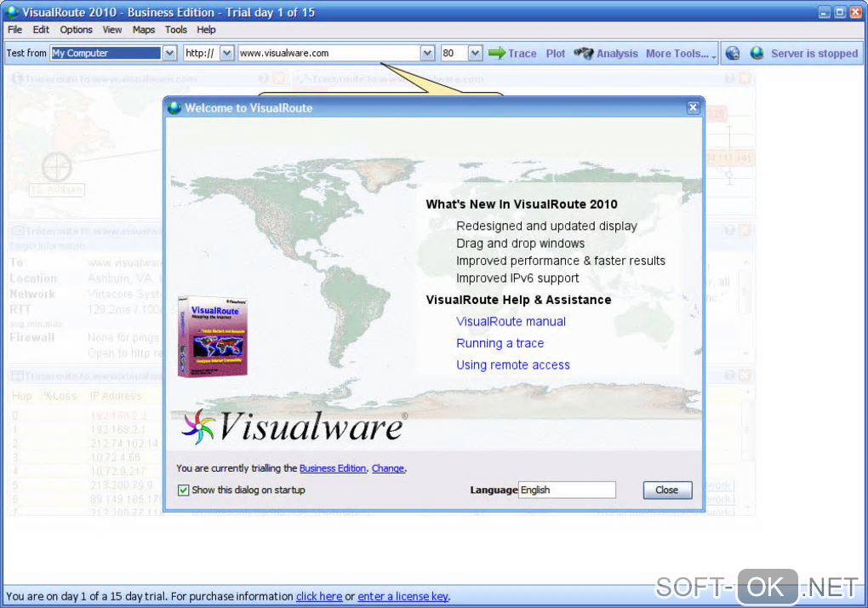868x608 pixels.
Task: Open the Using remote access link
Action: [512, 365]
